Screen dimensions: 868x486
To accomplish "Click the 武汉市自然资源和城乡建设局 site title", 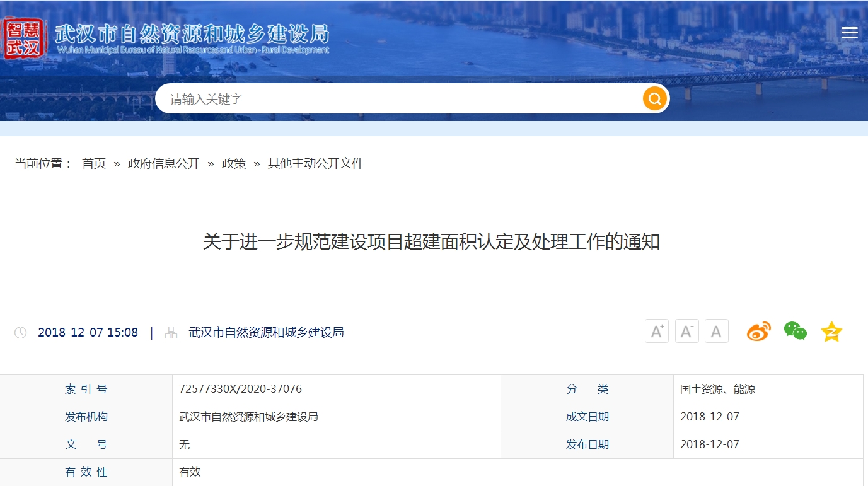I will [192, 38].
